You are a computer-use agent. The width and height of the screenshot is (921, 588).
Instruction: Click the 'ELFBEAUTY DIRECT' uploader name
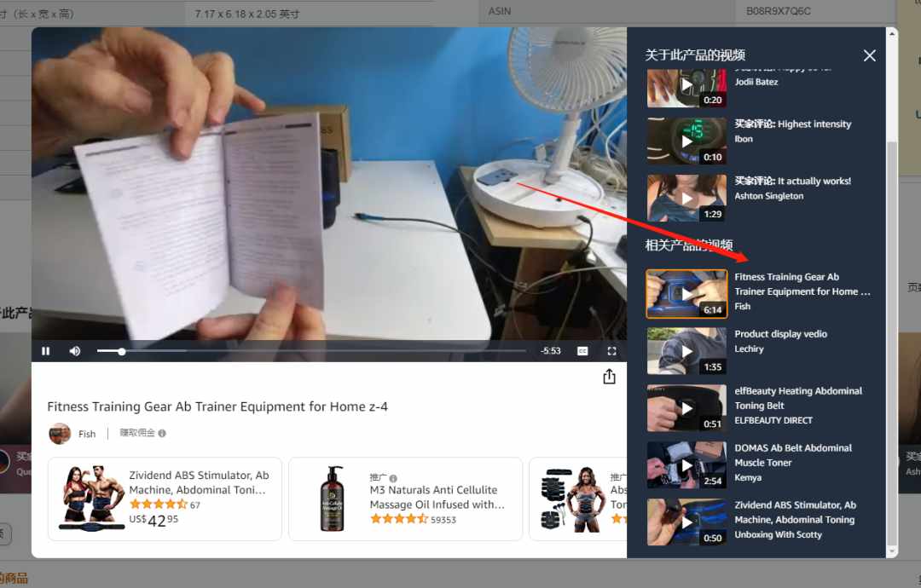[x=773, y=421]
